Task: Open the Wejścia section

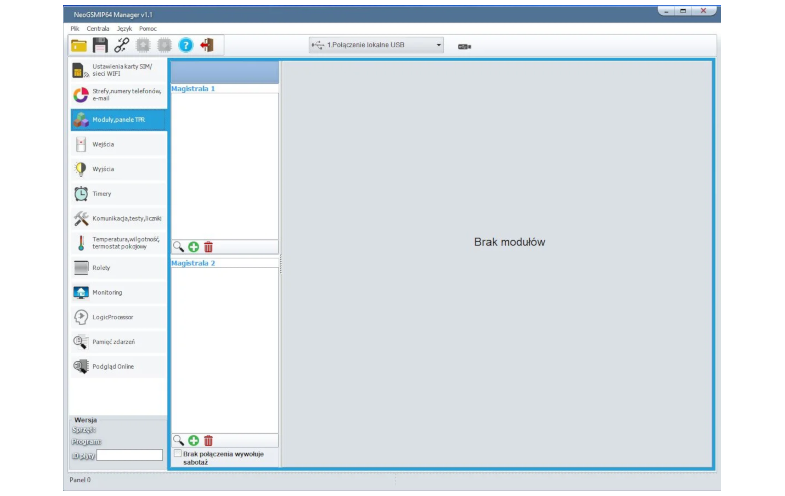Action: point(119,144)
